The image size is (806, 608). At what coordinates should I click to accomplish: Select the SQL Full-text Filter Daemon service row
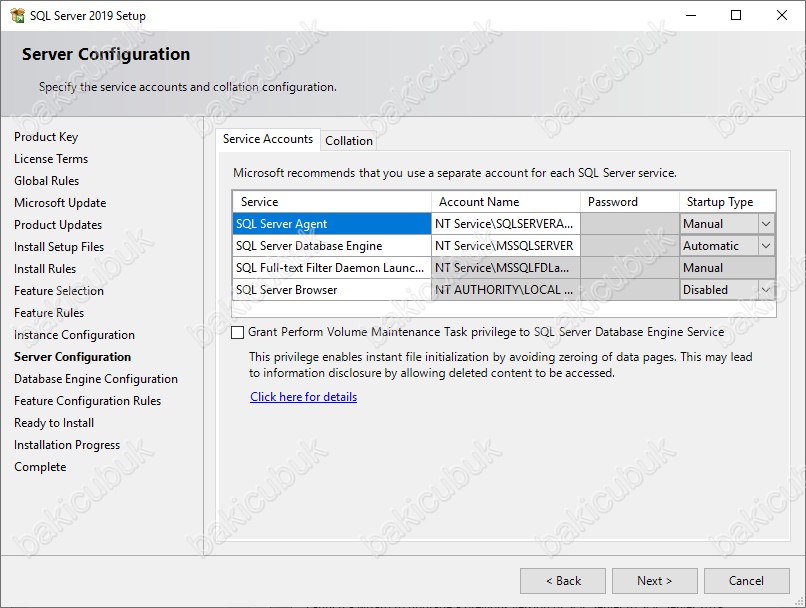click(x=331, y=268)
